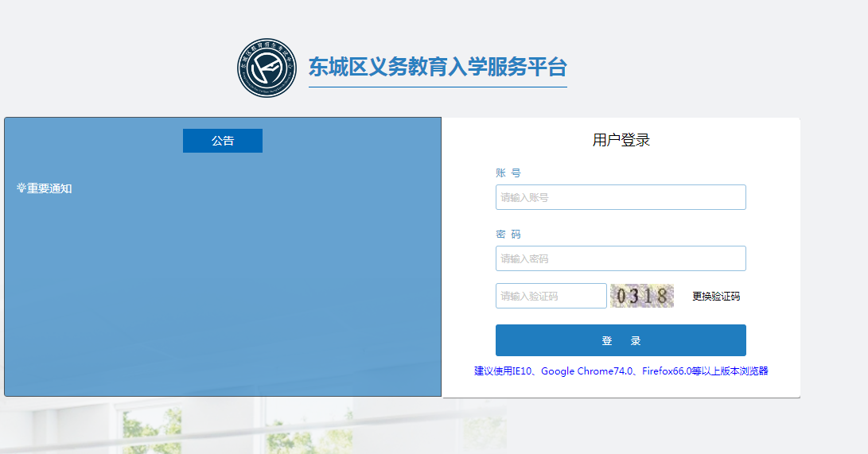Select the 公告 tab
This screenshot has height=454, width=868.
223,141
